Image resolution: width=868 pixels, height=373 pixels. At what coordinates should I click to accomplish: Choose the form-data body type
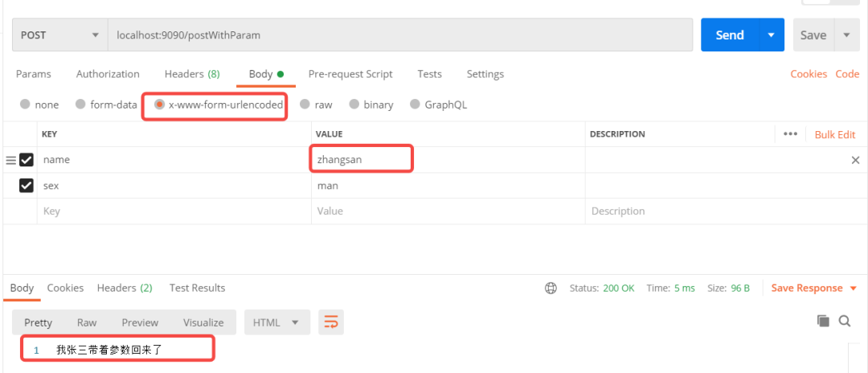point(106,104)
